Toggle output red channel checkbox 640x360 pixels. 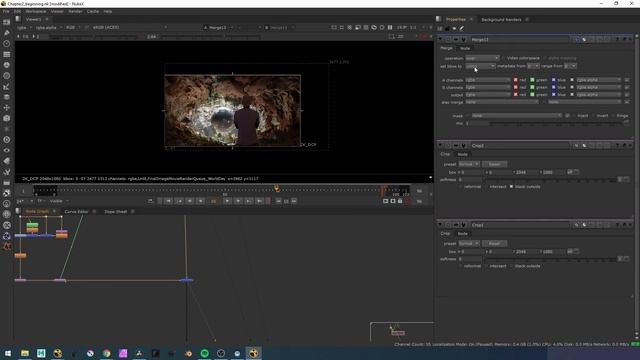pyautogui.click(x=516, y=95)
